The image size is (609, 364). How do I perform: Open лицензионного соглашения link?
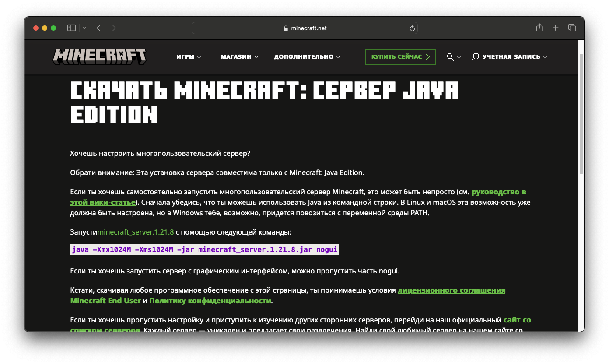click(451, 290)
